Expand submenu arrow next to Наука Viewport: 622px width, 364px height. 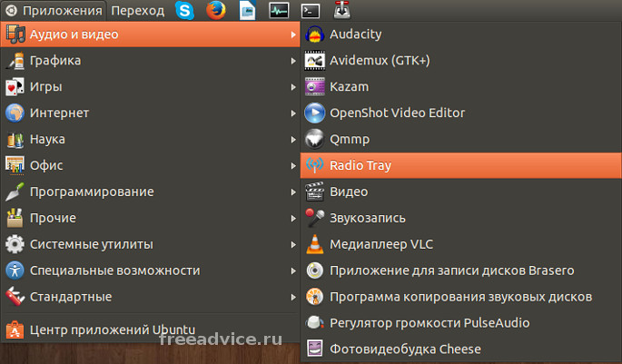pos(293,139)
